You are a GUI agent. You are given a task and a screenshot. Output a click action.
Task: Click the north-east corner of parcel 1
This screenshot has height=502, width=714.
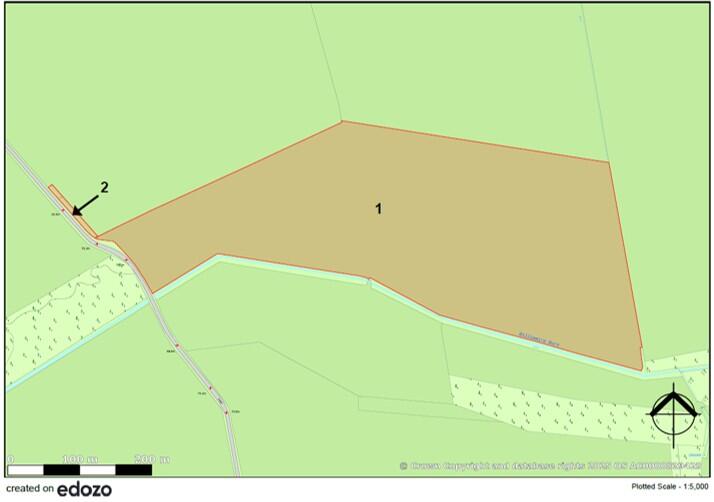point(609,161)
